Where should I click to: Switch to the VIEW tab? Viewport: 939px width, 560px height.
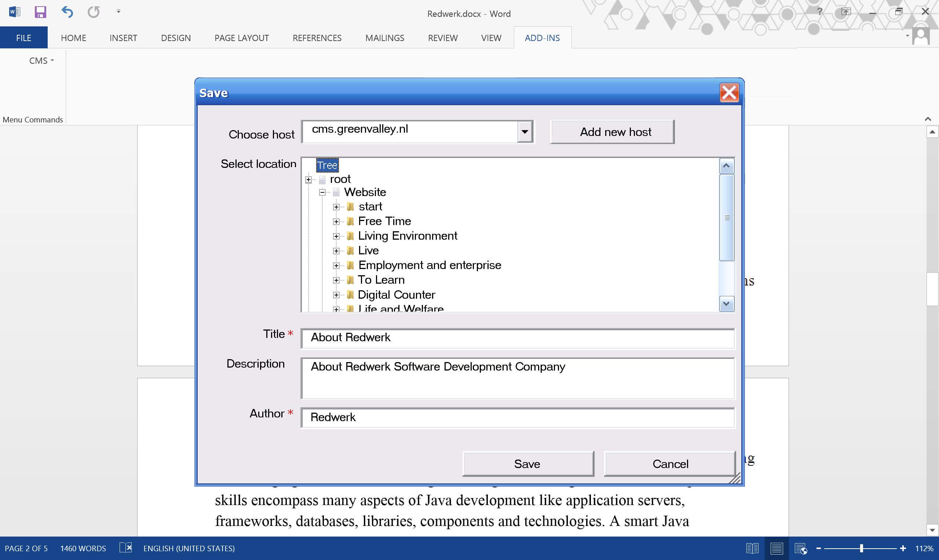tap(491, 38)
